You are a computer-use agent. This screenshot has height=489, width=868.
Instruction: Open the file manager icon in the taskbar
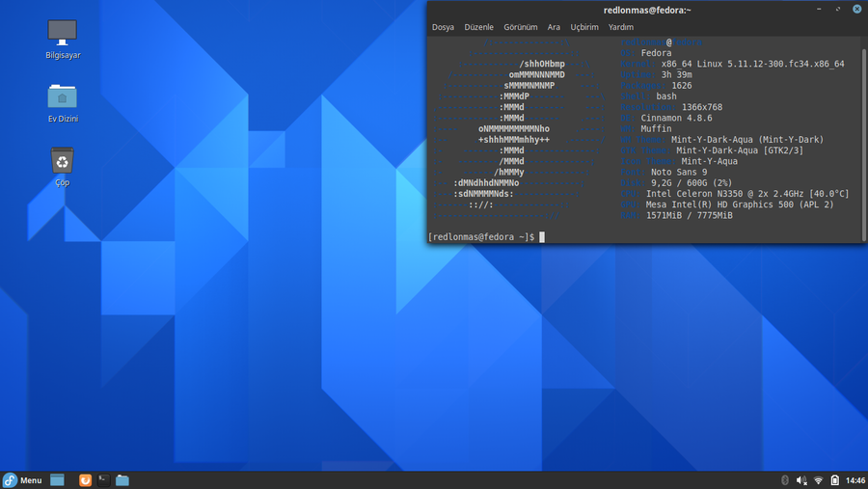pos(122,480)
